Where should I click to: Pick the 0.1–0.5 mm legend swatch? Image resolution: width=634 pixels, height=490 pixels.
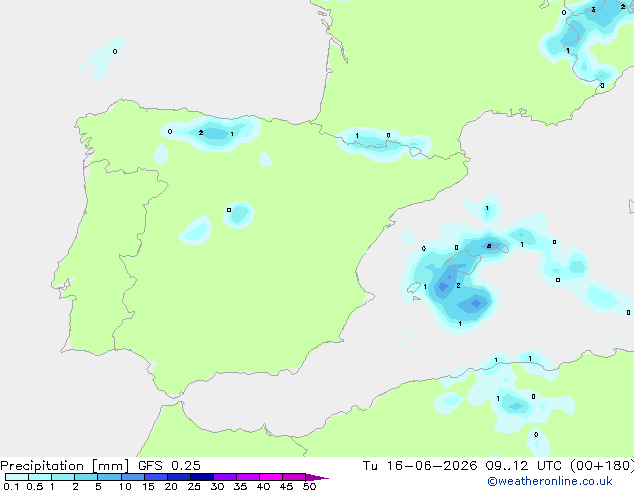point(17,477)
